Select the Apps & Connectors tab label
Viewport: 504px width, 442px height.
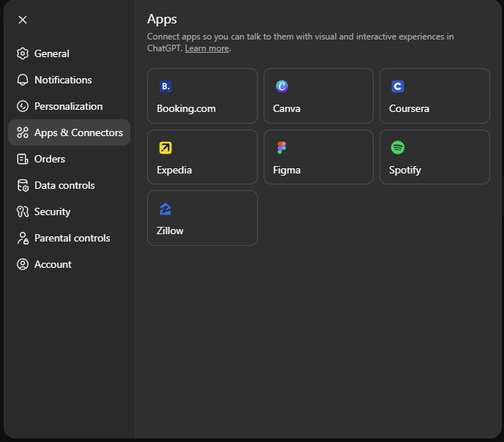click(78, 133)
